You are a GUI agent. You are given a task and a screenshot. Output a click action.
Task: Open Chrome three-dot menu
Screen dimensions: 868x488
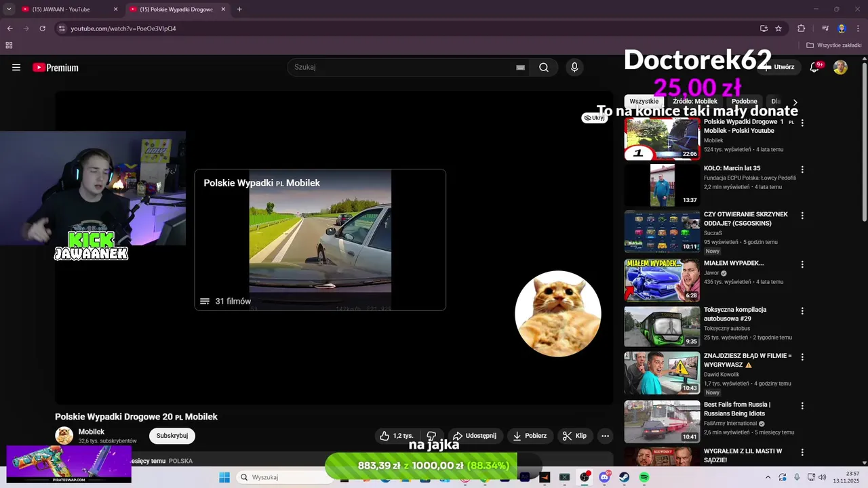coord(859,28)
